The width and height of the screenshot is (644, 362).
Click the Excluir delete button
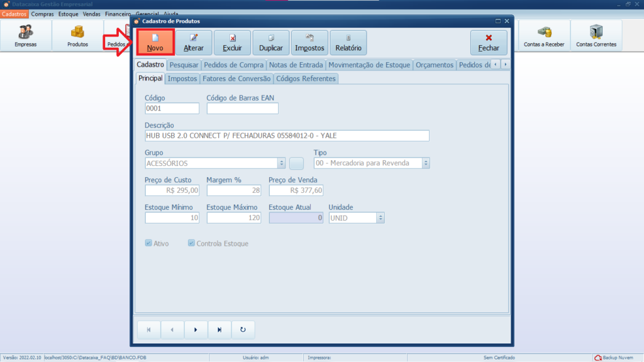coord(232,42)
